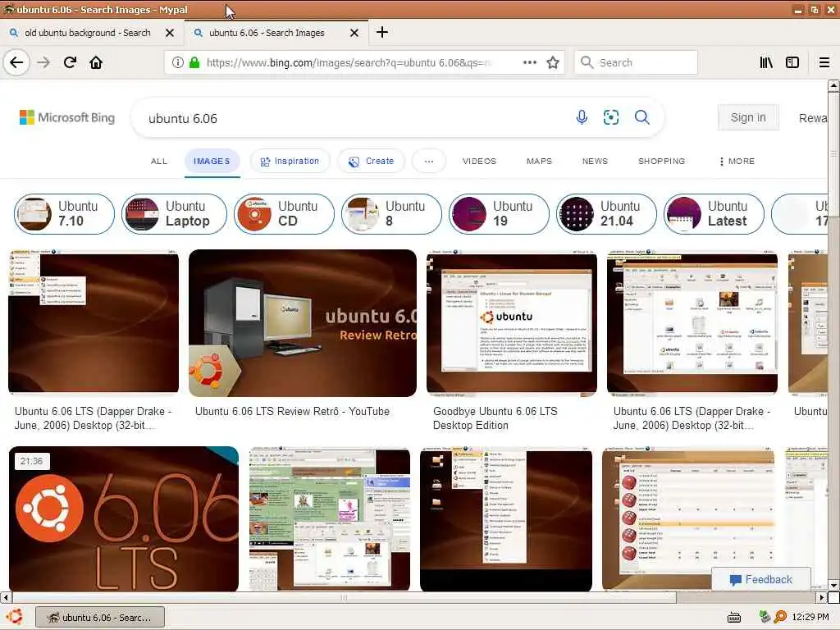
Task: Select the 'Ubuntu 7.10' suggestion chip
Action: click(x=64, y=214)
